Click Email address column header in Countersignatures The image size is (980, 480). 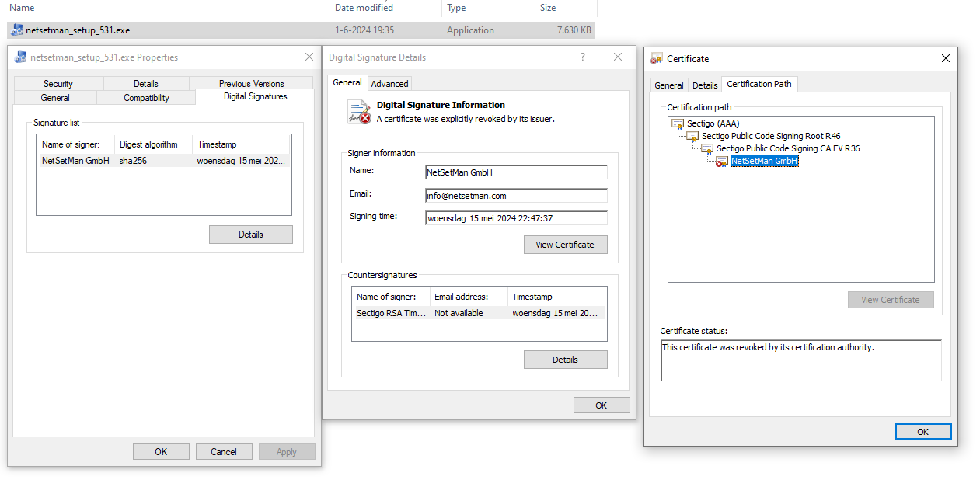point(469,297)
